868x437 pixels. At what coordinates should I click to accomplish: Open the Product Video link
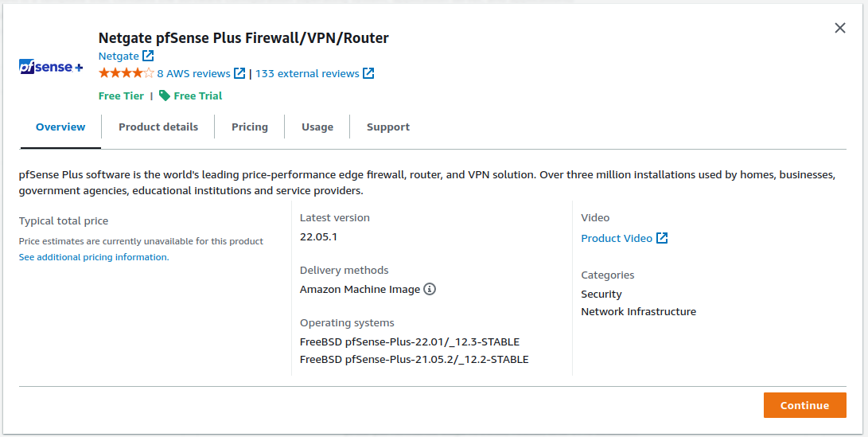click(617, 238)
